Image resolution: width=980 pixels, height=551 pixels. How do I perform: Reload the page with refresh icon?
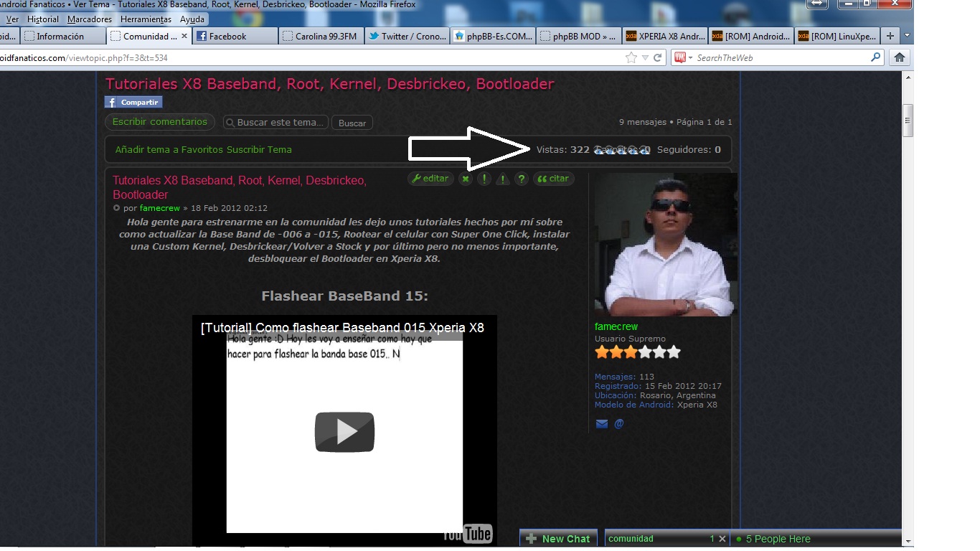click(658, 58)
